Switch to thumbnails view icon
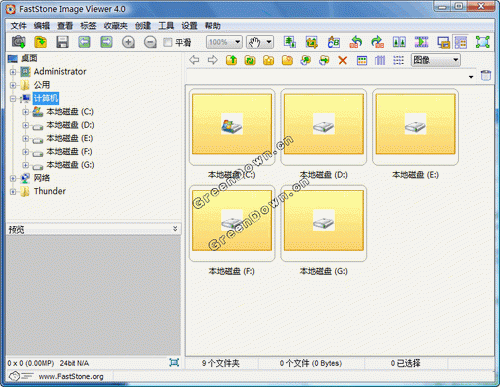Viewport: 500px width, 387px height. click(362, 60)
